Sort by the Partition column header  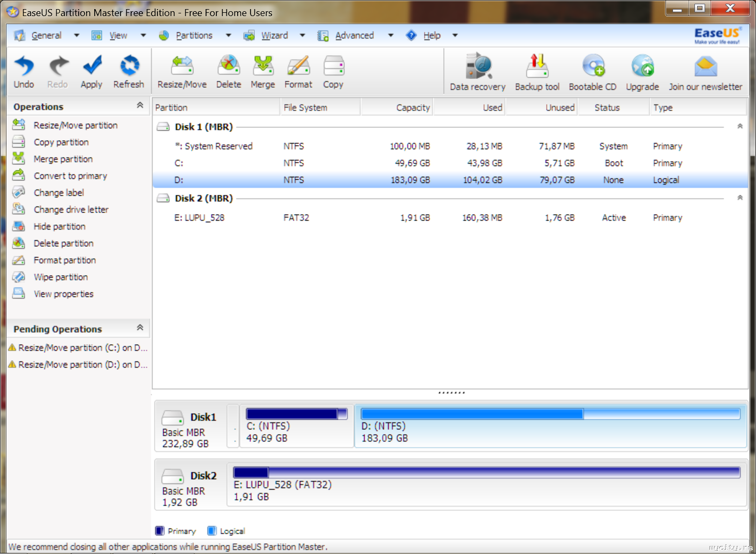(x=216, y=108)
